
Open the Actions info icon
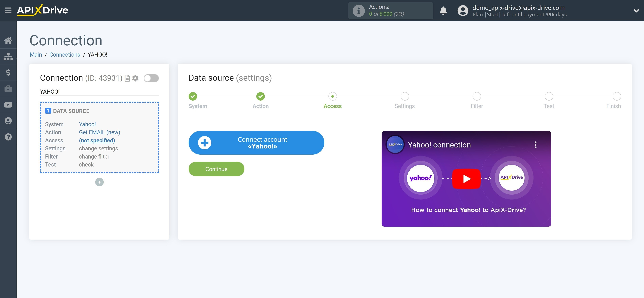358,11
